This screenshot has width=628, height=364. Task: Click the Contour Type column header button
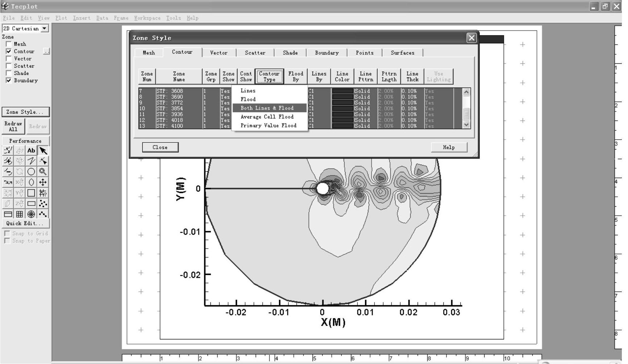(x=269, y=76)
